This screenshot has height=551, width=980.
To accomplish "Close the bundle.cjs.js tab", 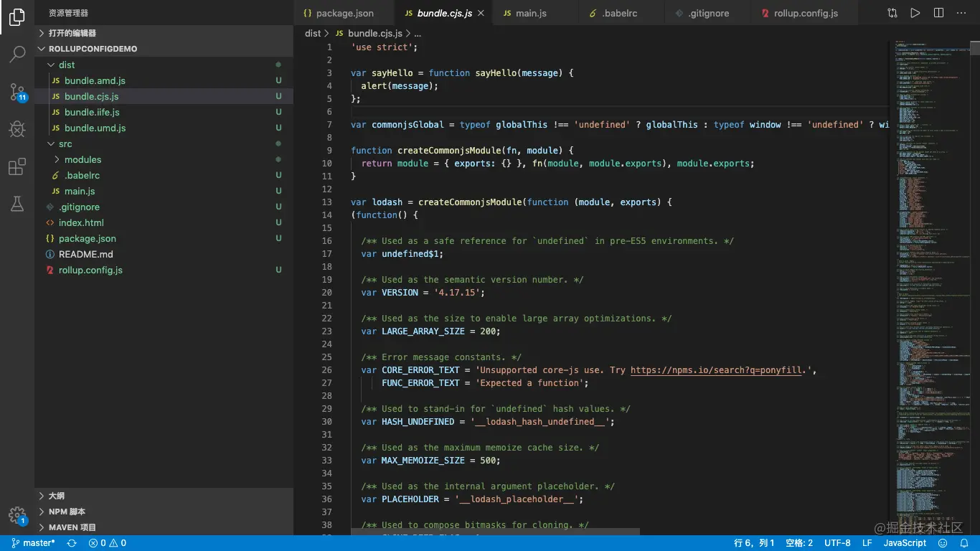I will (481, 13).
